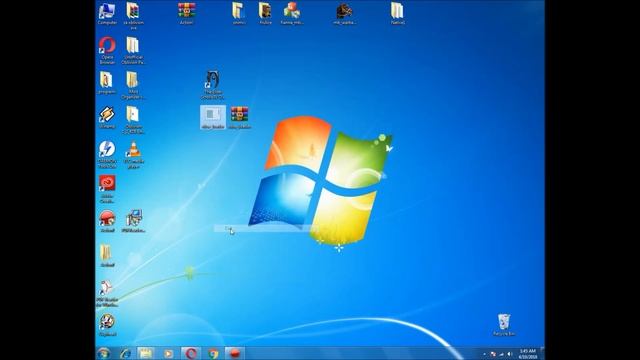Viewport: 640px width, 360px height.
Task: Select the WinRAR archive beside highlighted icon
Action: pos(240,118)
